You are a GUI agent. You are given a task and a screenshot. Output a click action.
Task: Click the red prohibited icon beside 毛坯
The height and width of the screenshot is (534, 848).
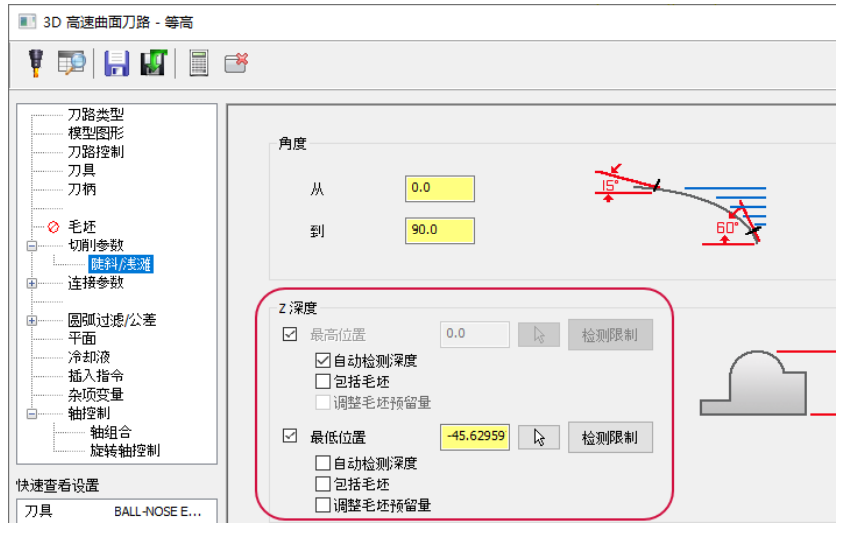tap(53, 227)
